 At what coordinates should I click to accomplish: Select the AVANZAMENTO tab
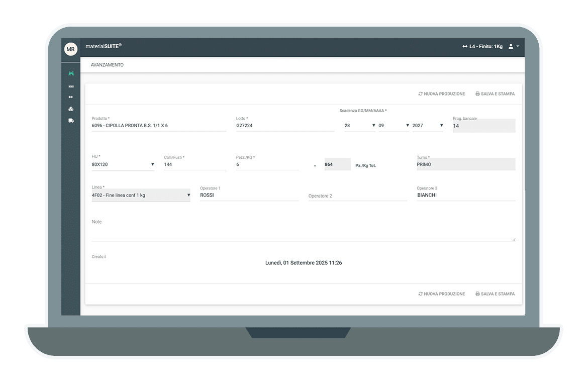pos(107,65)
